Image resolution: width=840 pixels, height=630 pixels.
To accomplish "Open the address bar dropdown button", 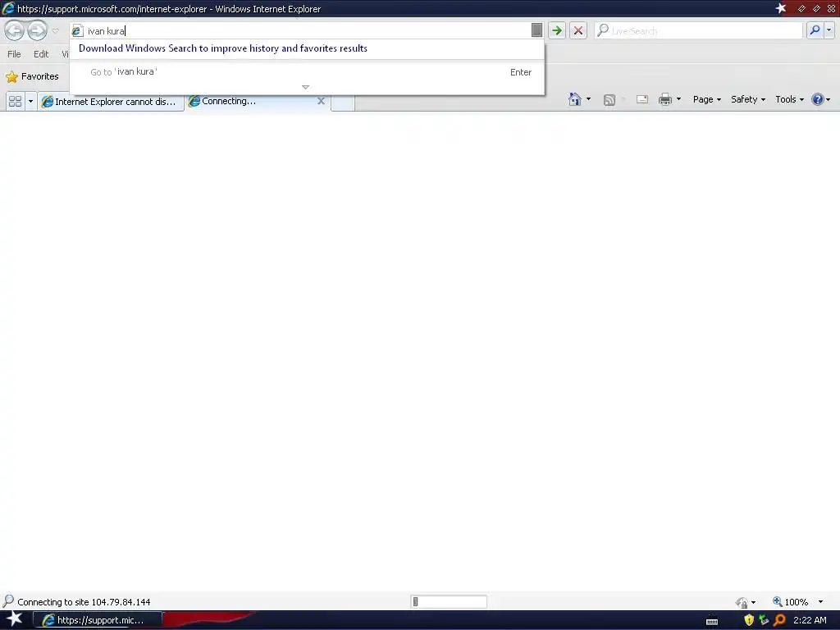I will coord(536,30).
